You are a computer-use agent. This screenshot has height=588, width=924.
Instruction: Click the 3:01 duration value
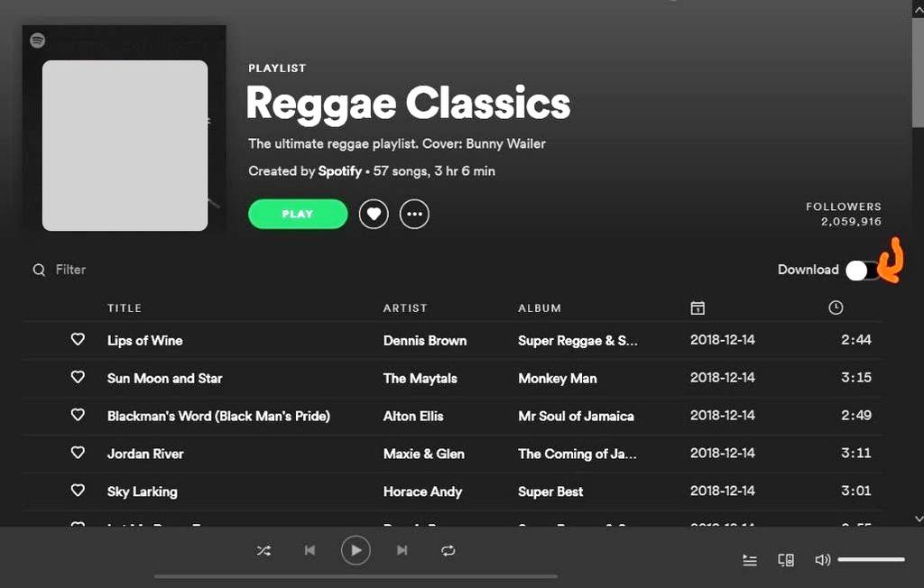coord(856,491)
